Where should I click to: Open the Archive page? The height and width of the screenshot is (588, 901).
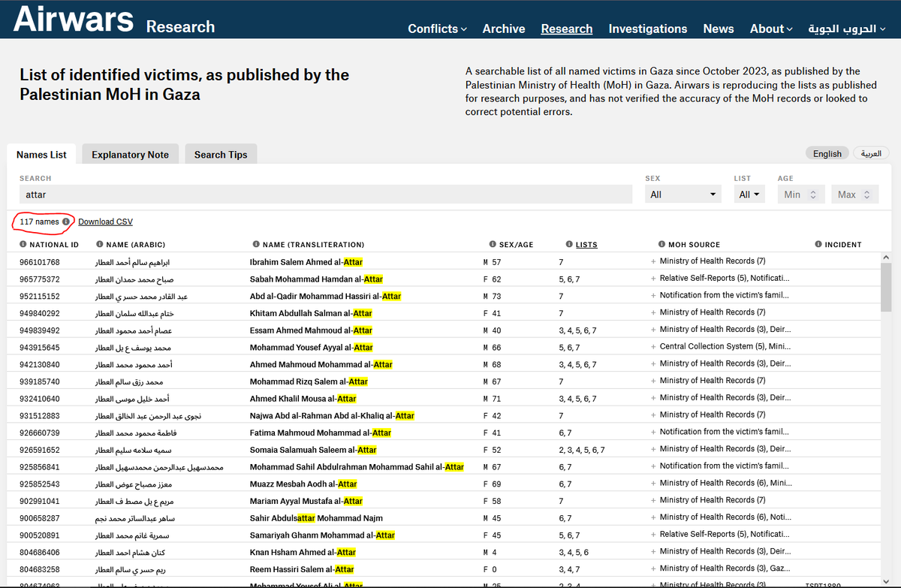(504, 29)
